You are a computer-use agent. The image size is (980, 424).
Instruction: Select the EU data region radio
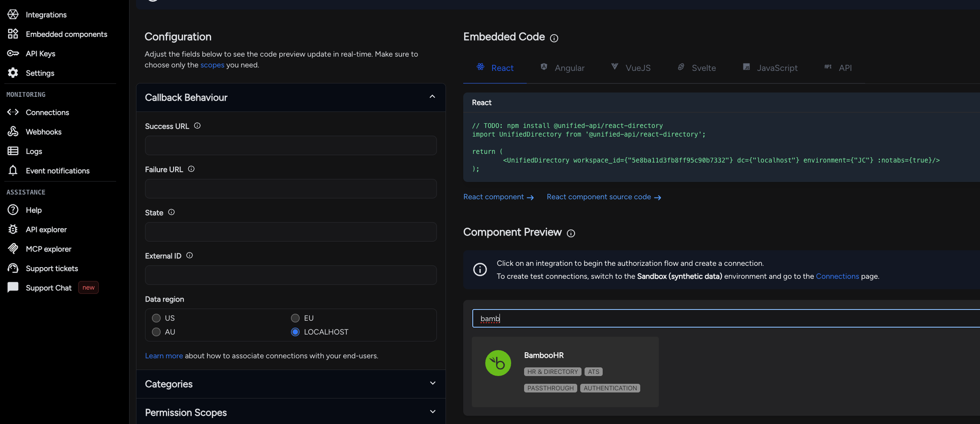[295, 318]
